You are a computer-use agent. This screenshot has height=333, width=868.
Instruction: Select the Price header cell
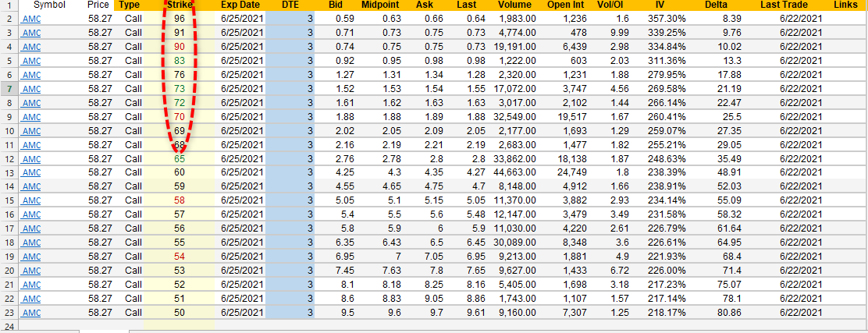tap(98, 5)
